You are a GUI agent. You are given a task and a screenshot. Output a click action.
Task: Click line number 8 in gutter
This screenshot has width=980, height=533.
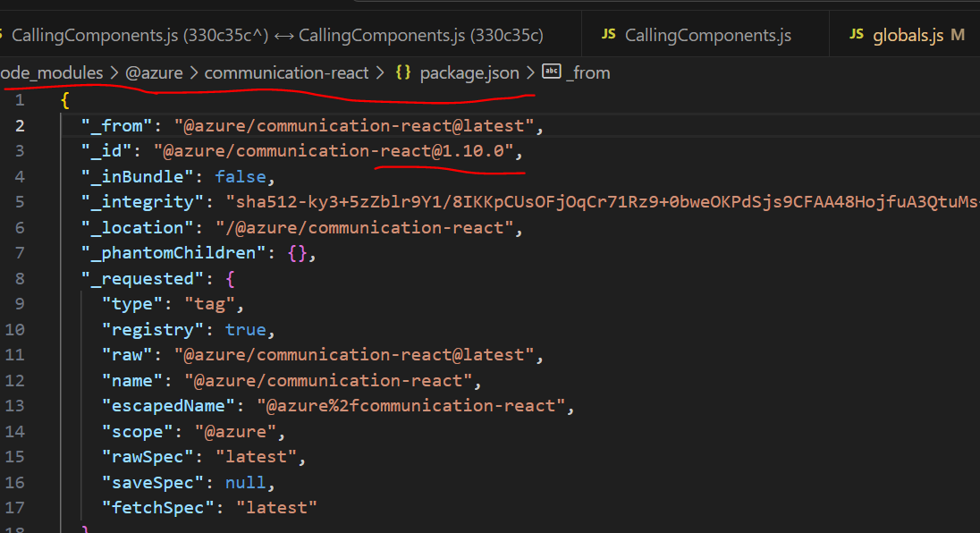20,279
